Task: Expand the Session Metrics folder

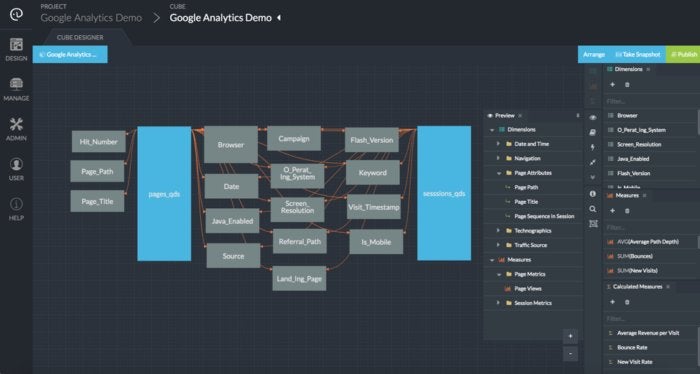Action: tap(498, 303)
